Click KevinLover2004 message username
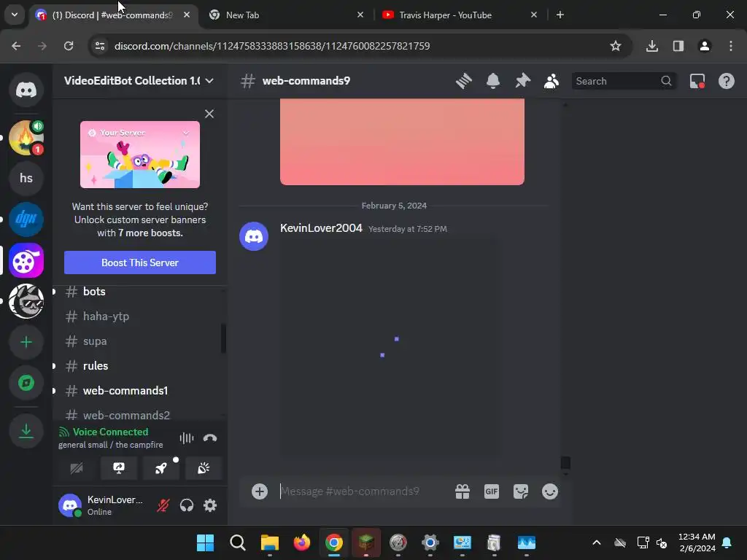Viewport: 747px width, 560px height. click(x=321, y=228)
